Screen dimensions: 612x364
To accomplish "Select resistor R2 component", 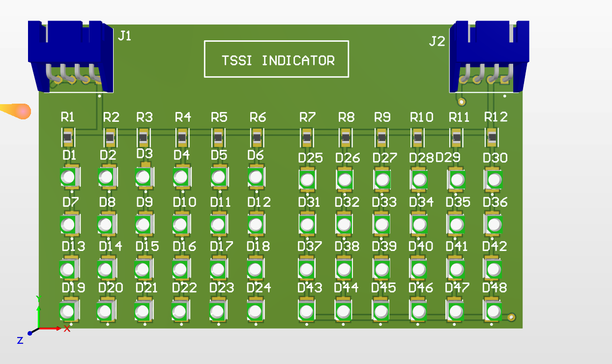I will coord(110,137).
